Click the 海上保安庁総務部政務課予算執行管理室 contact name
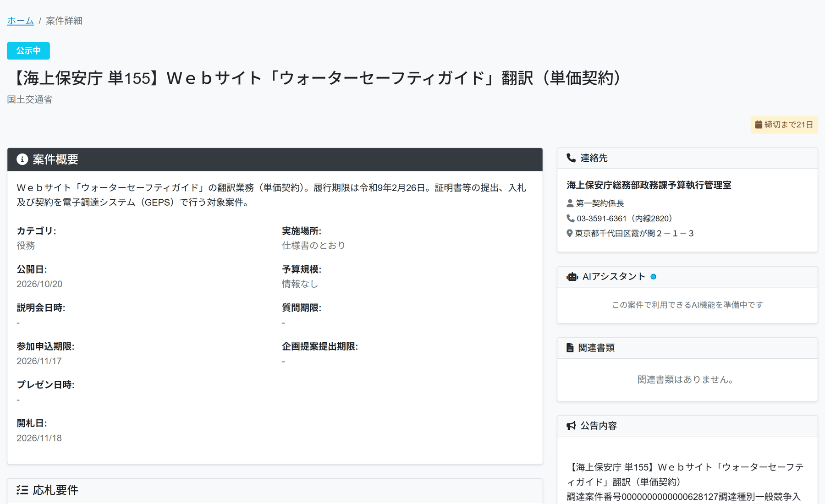 649,185
